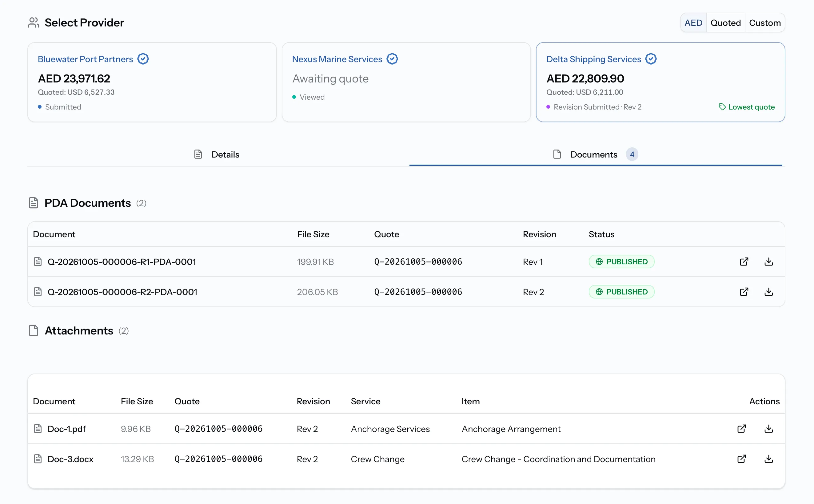Click the verified badge beside Bluewater Port Partners

[x=143, y=59]
